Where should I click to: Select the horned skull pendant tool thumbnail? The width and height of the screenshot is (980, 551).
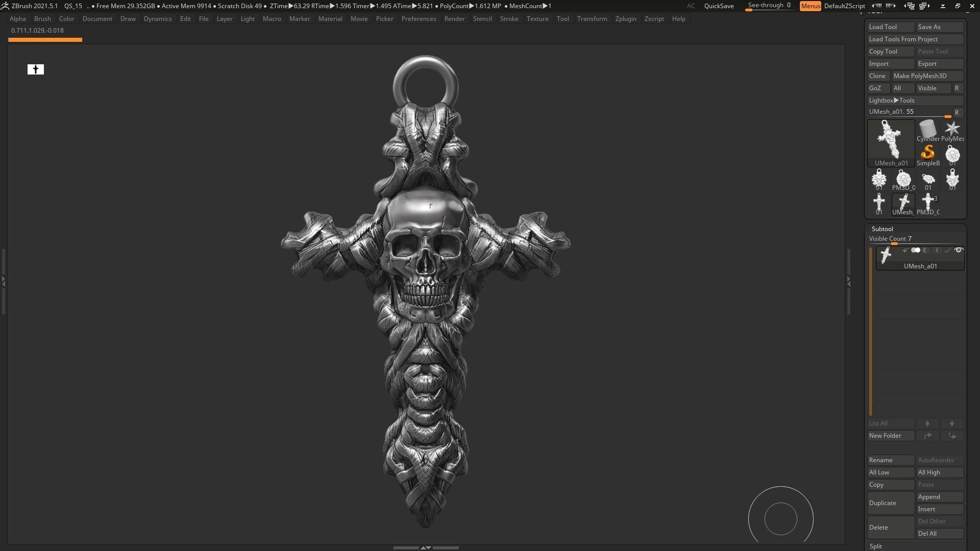[952, 180]
